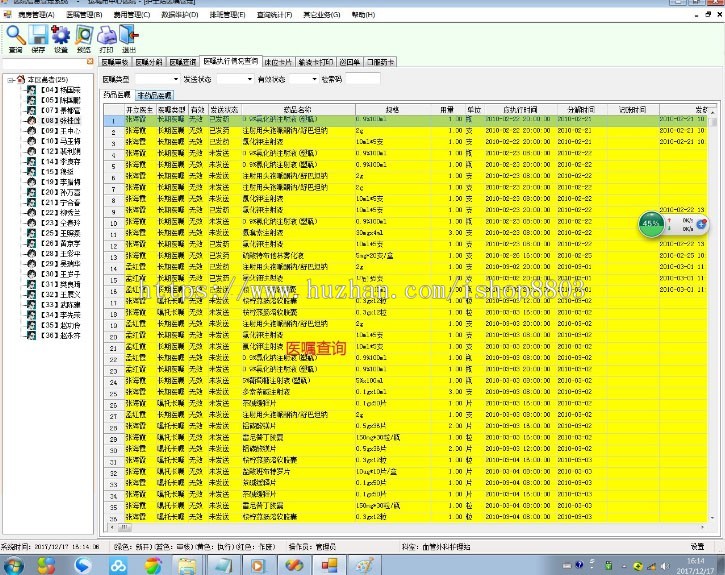This screenshot has height=575, width=725.
Task: Select patient icon for bed 【04】
Action: pos(33,90)
